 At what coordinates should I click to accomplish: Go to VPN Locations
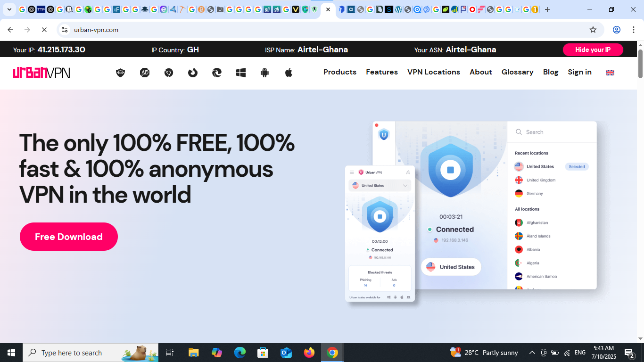[x=434, y=72]
